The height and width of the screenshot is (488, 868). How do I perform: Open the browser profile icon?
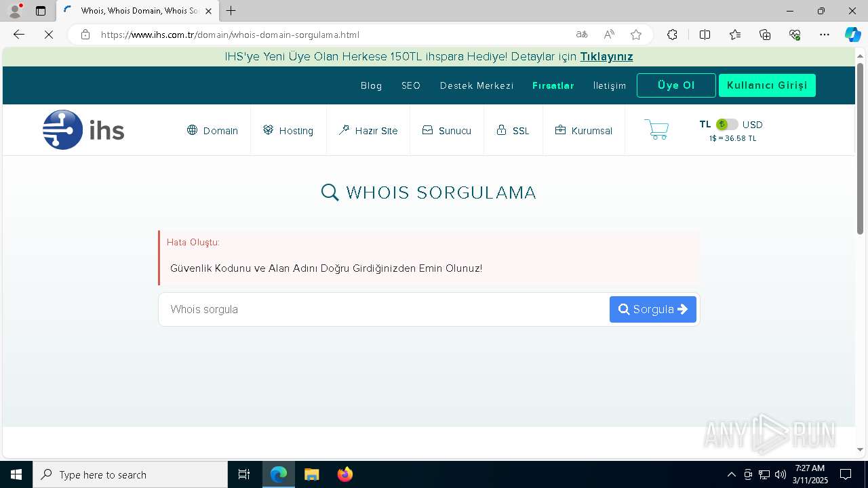15,11
